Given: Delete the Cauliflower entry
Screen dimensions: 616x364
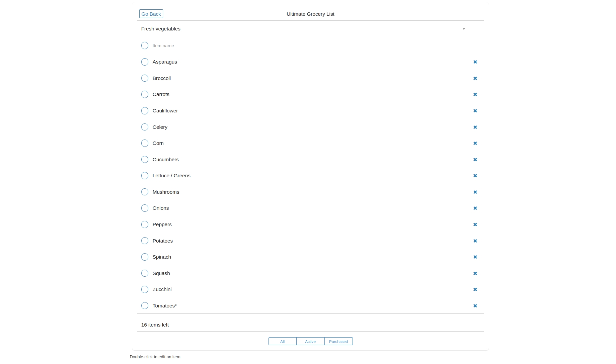Looking at the screenshot, I should (475, 111).
